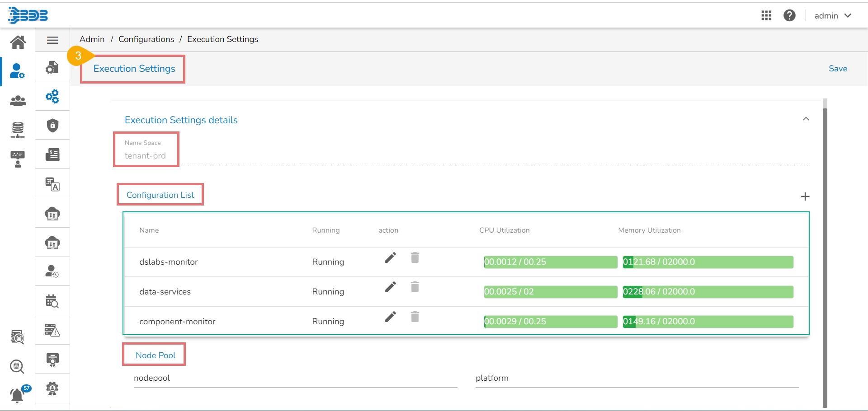The height and width of the screenshot is (411, 868).
Task: Open the notifications bell with 57 badge
Action: 18,395
